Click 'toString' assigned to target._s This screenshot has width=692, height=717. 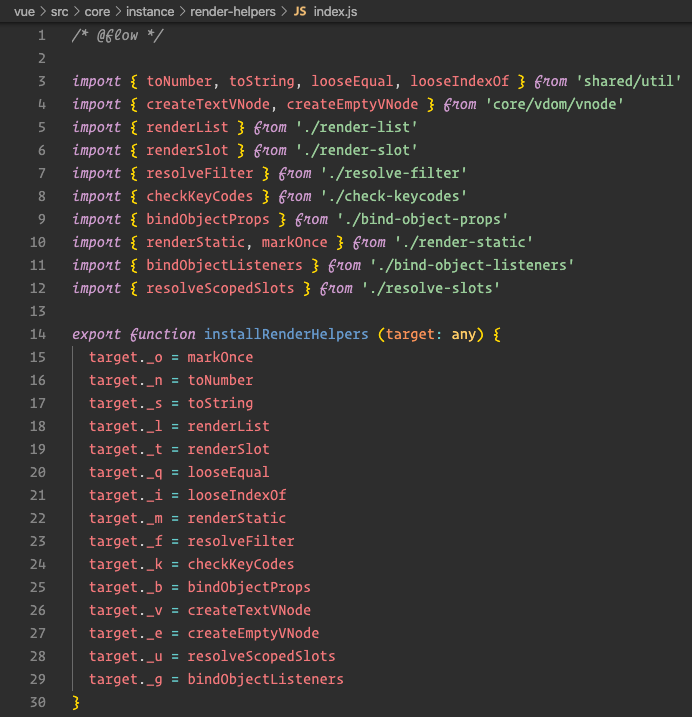click(220, 403)
